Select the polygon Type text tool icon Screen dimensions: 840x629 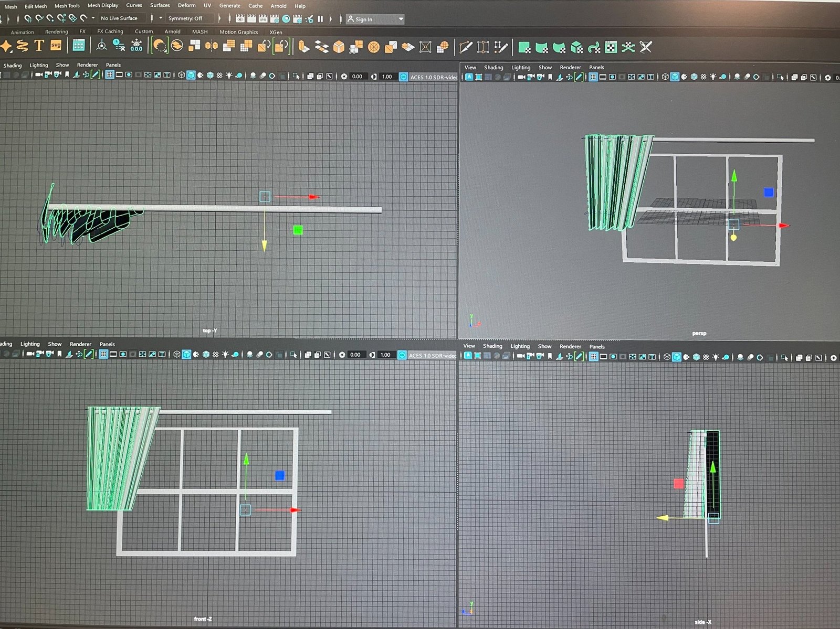point(39,46)
